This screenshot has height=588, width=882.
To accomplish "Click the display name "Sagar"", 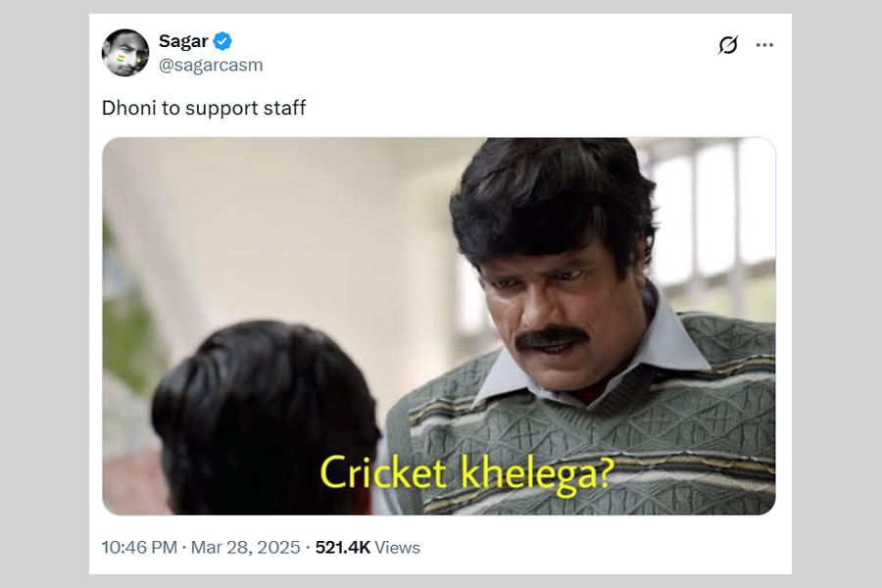I will 183,41.
